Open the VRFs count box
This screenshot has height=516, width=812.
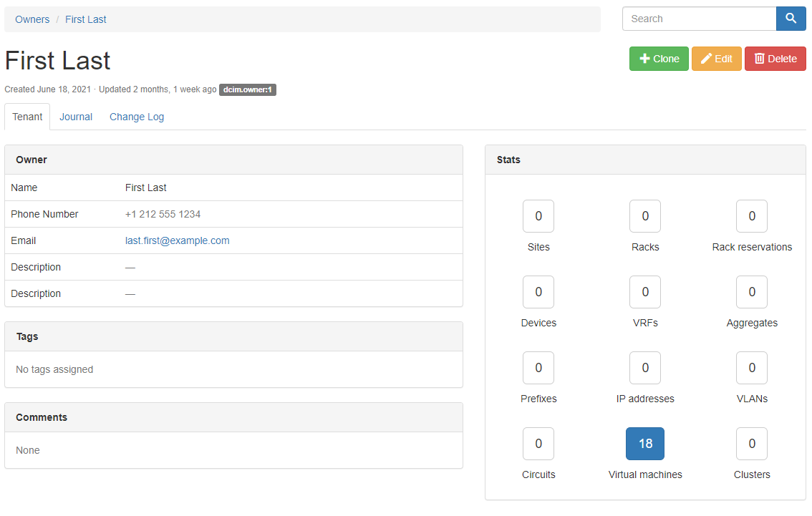[645, 292]
